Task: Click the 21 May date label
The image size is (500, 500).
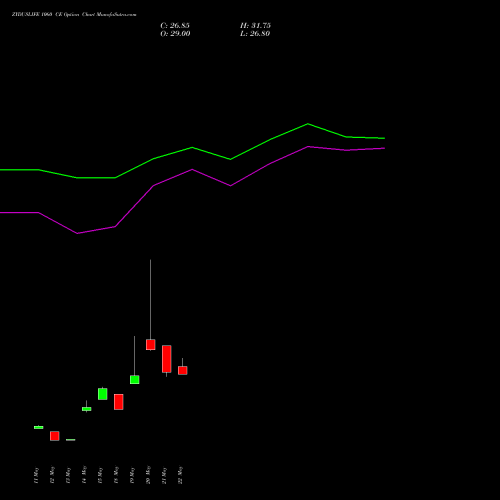Action: coord(164,475)
